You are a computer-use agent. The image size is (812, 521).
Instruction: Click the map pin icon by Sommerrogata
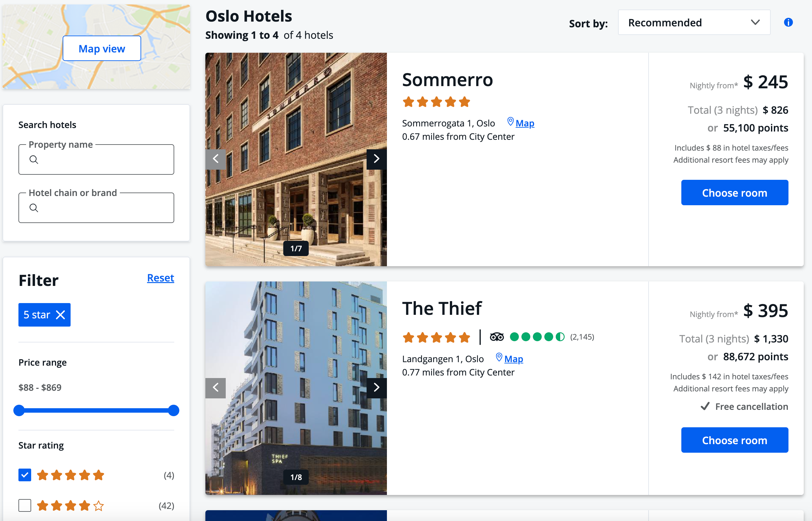point(510,122)
